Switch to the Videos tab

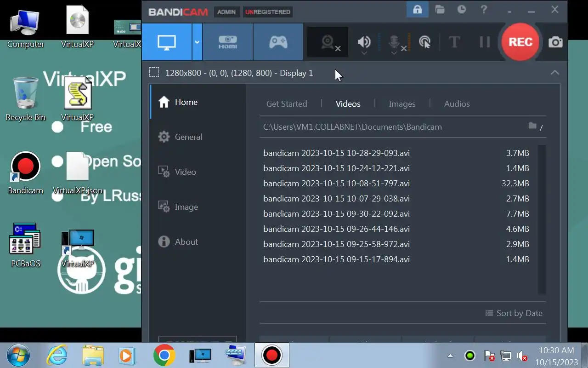pyautogui.click(x=348, y=104)
